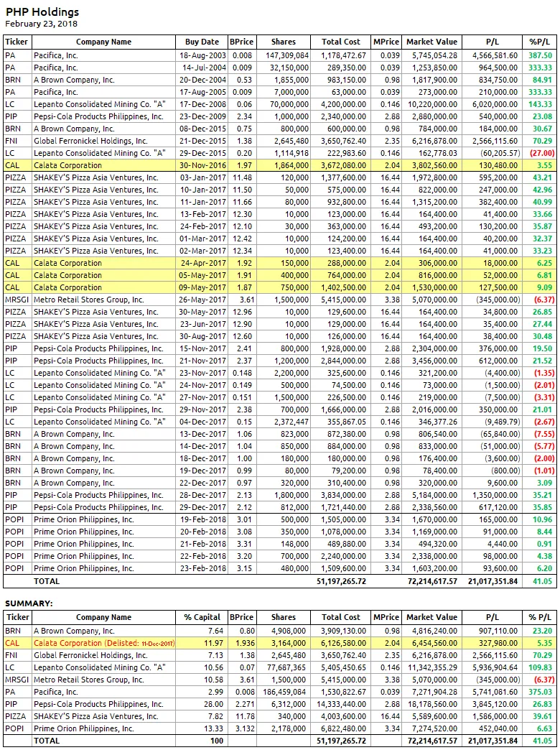Screen dimensions: 560x750
Task: Click summary % Capital value 7.64
Action: pyautogui.click(x=215, y=631)
